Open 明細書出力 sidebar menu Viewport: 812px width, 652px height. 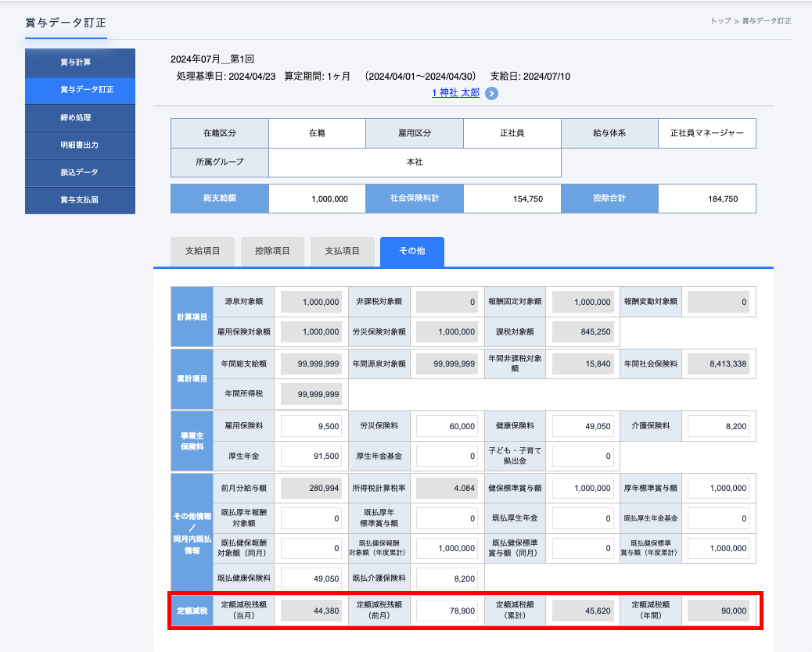[x=81, y=145]
